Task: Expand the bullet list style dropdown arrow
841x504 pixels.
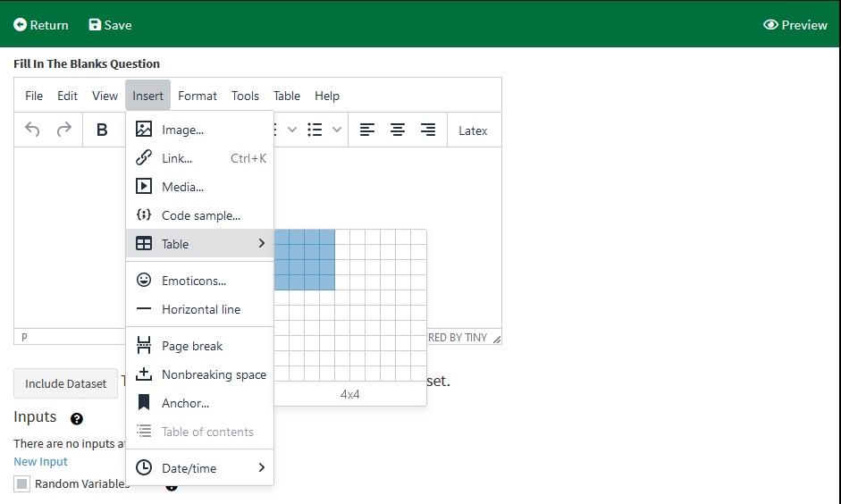Action: (x=337, y=130)
